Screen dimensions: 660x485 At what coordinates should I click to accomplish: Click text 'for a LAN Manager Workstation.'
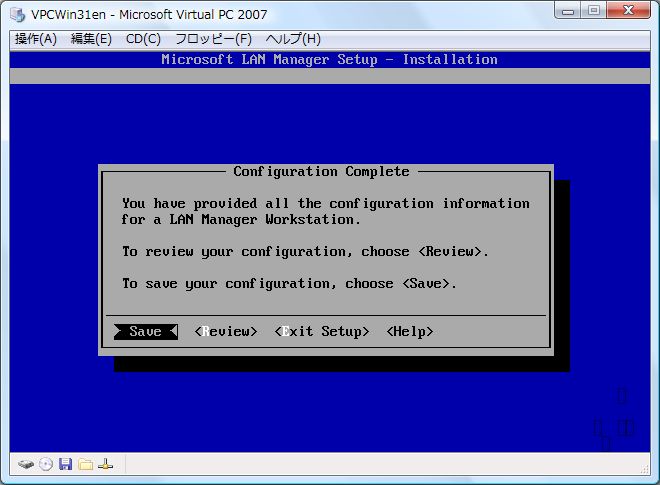(x=241, y=220)
